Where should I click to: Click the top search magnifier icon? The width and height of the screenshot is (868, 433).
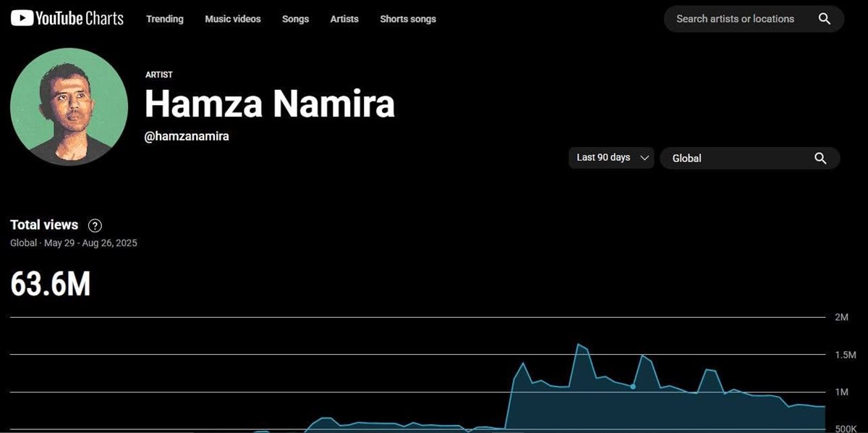(x=825, y=19)
